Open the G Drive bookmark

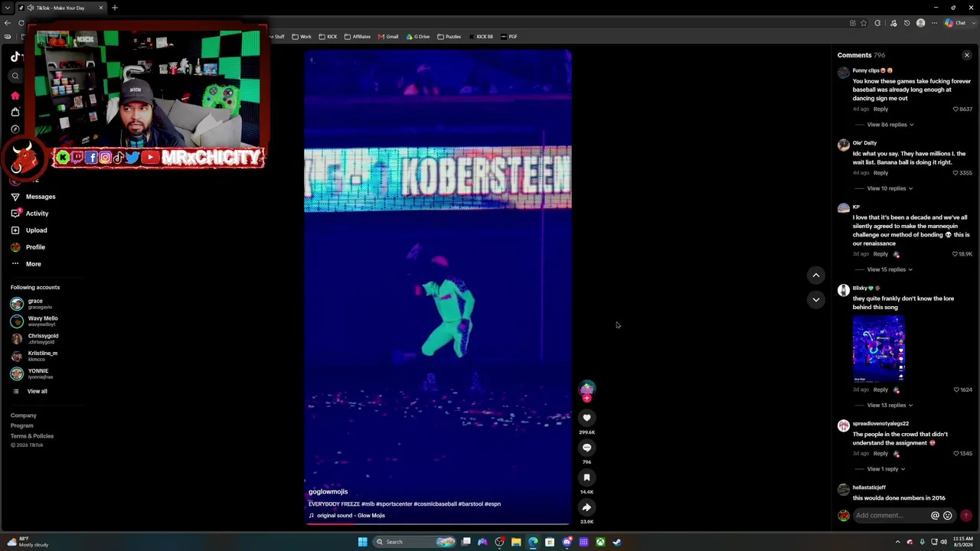(418, 37)
